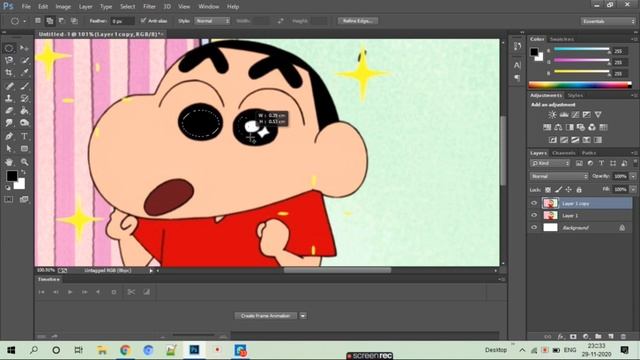
Task: Select the Pen tool
Action: tap(9, 136)
